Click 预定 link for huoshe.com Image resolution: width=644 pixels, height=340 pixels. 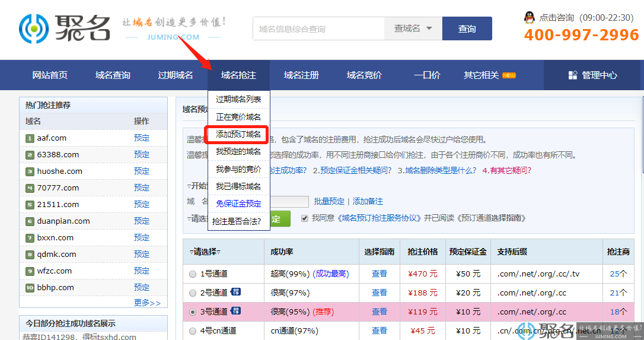pos(142,171)
